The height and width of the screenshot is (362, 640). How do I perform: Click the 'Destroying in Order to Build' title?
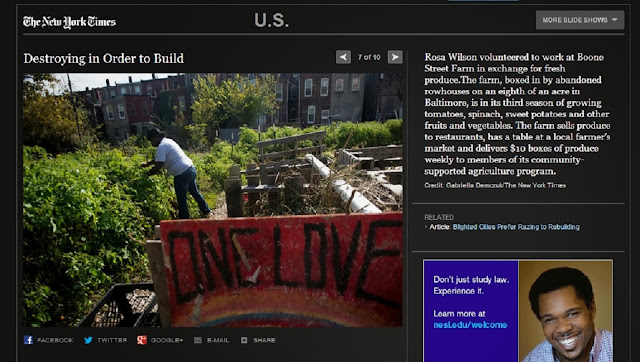104,58
